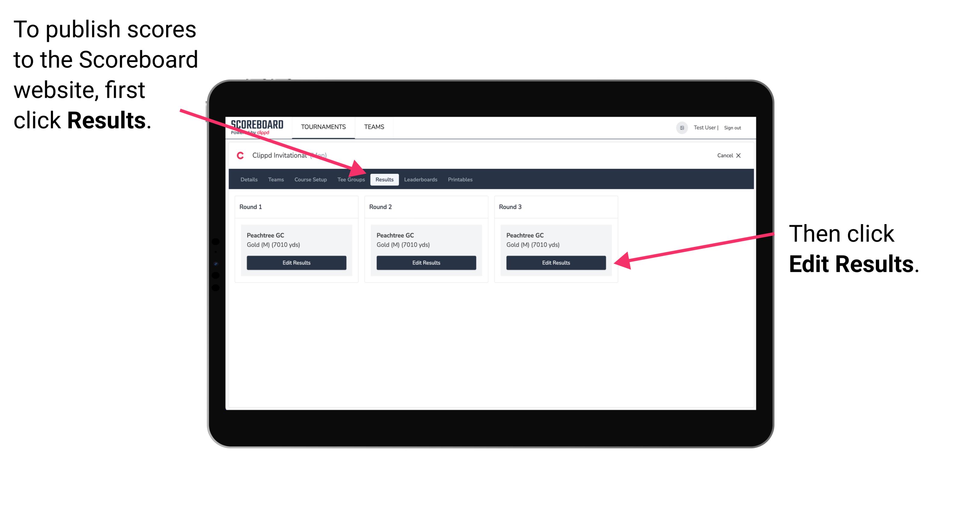Click the Printables tab

(x=459, y=179)
